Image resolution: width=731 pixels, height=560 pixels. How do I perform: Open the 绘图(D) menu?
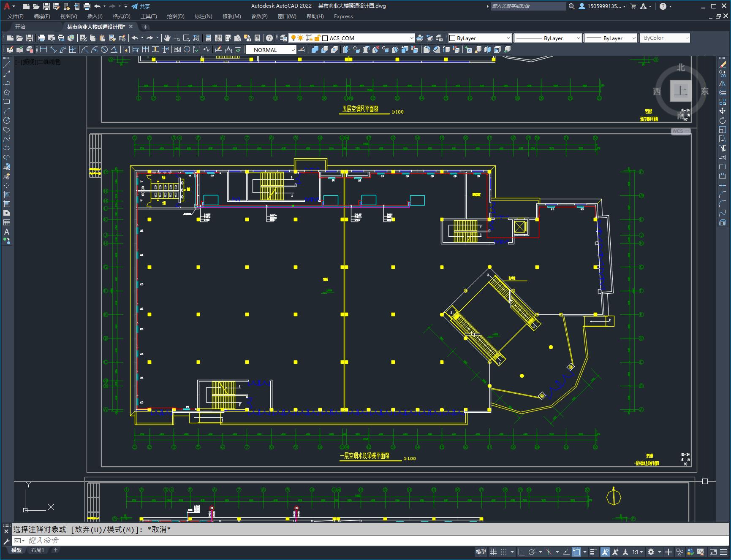click(176, 16)
